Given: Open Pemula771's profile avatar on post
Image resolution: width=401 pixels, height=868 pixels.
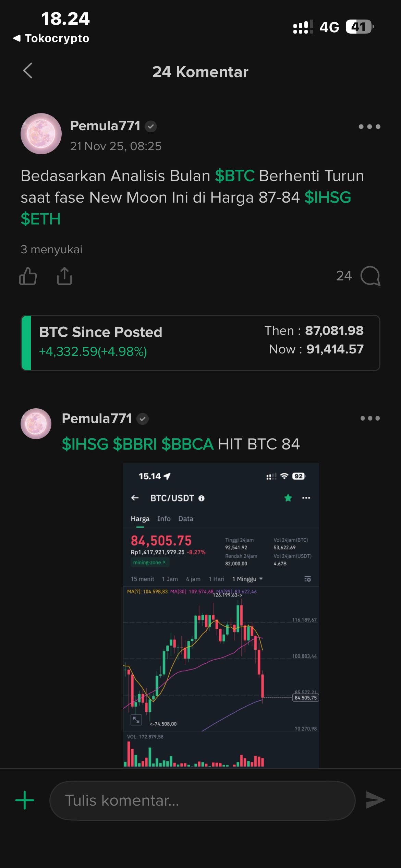Looking at the screenshot, I should click(x=41, y=134).
